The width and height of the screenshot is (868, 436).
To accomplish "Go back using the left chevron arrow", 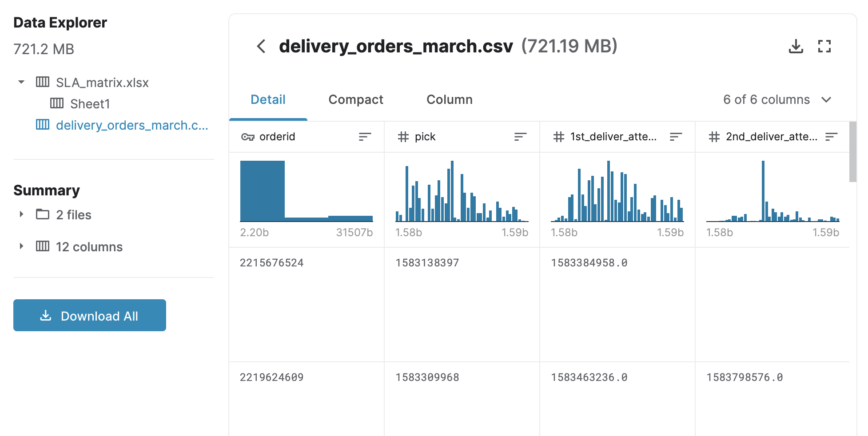I will click(x=261, y=46).
